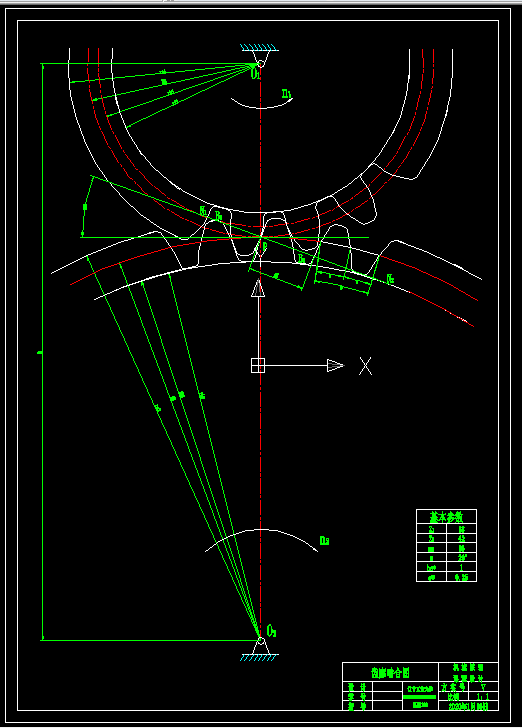Image resolution: width=522 pixels, height=728 pixels.
Task: Click the O2 center label
Action: [x=272, y=630]
